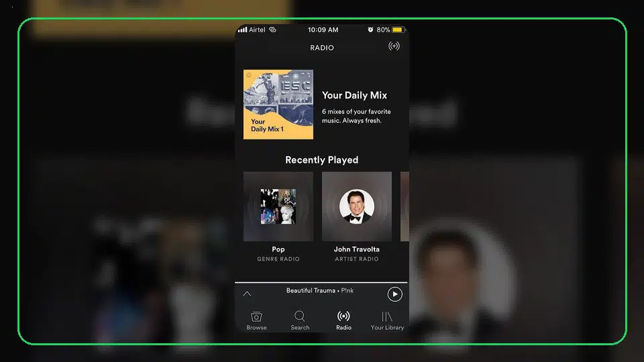Viewport: 644px width, 362px height.
Task: Open the Pop genre radio thumbnail
Action: [278, 206]
